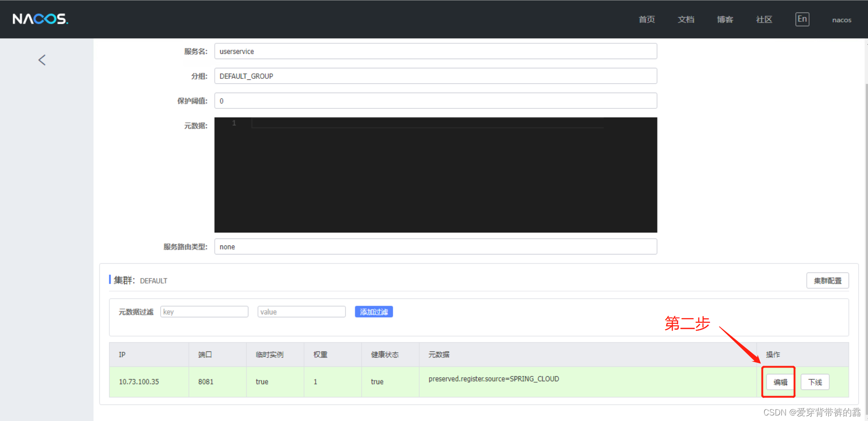Click inside the 元数据 code editor

pyautogui.click(x=436, y=175)
